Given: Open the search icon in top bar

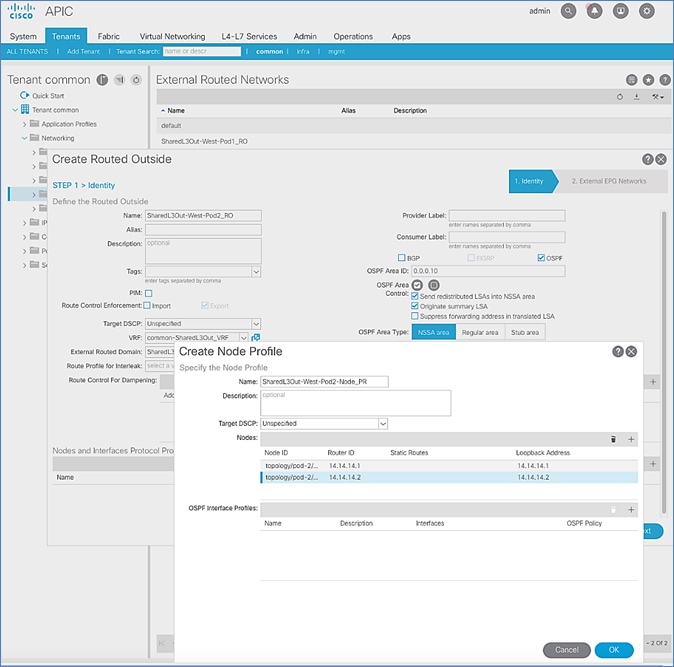Looking at the screenshot, I should (x=568, y=11).
